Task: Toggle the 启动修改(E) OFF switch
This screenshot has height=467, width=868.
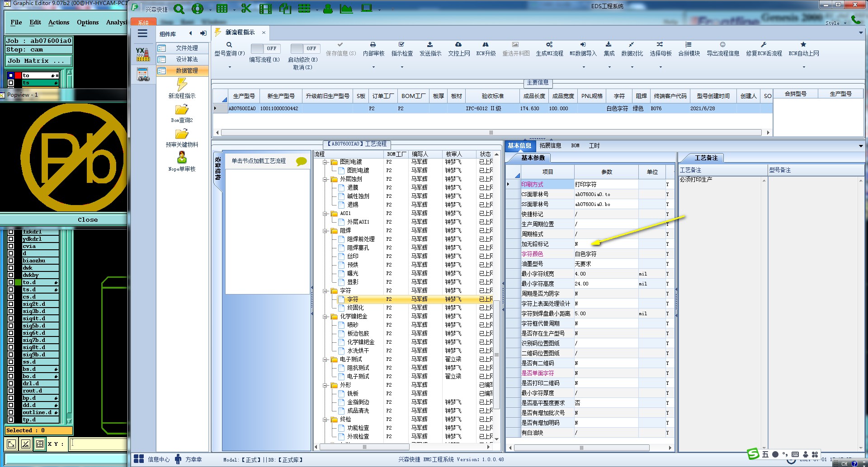Action: 306,48
